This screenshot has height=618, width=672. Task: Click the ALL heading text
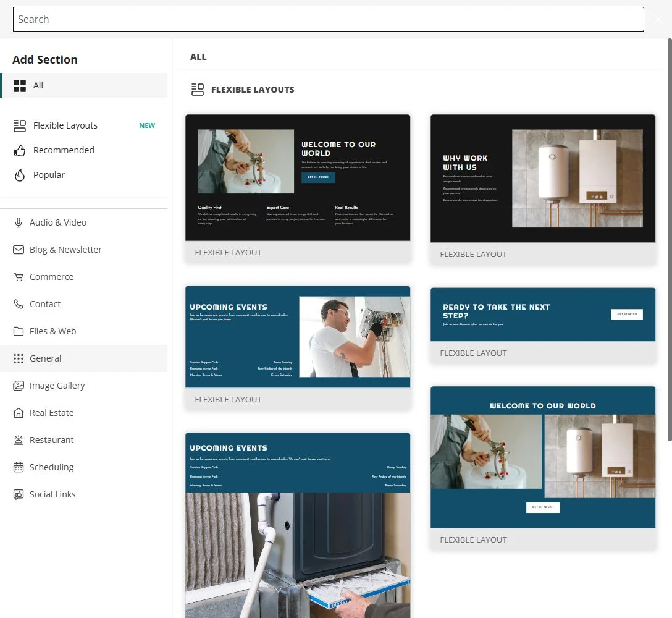tap(198, 57)
